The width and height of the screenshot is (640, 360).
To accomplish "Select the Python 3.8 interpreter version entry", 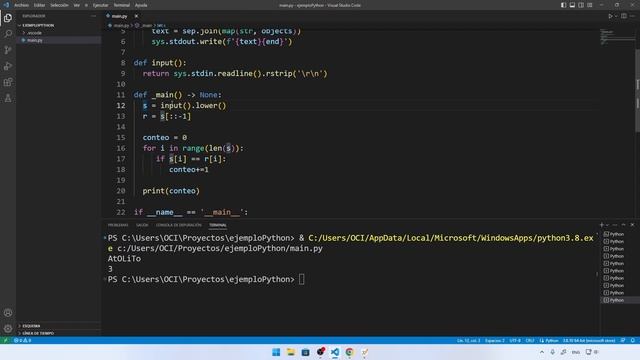I will [x=589, y=340].
